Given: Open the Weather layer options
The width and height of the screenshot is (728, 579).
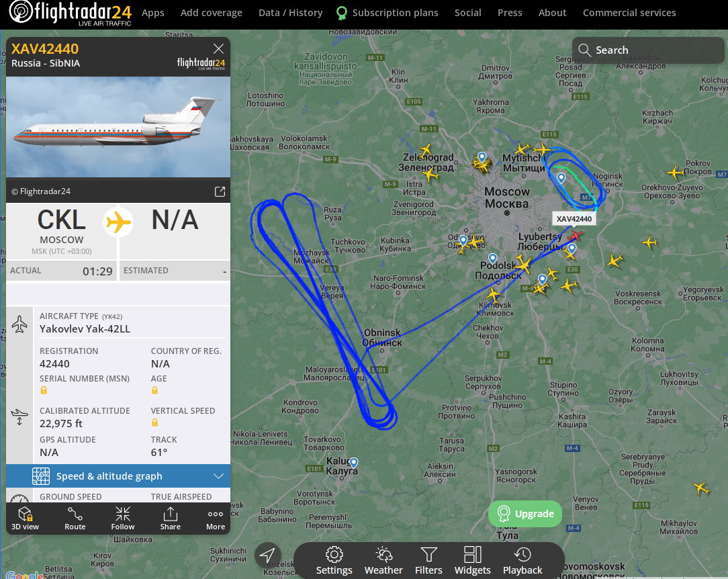Looking at the screenshot, I should pos(383,560).
